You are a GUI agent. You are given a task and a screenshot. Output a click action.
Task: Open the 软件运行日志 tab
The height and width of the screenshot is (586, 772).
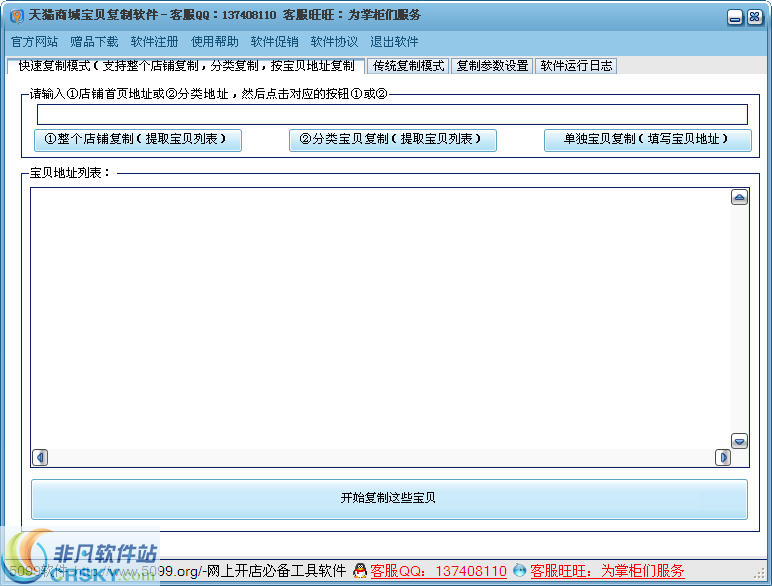click(x=576, y=66)
